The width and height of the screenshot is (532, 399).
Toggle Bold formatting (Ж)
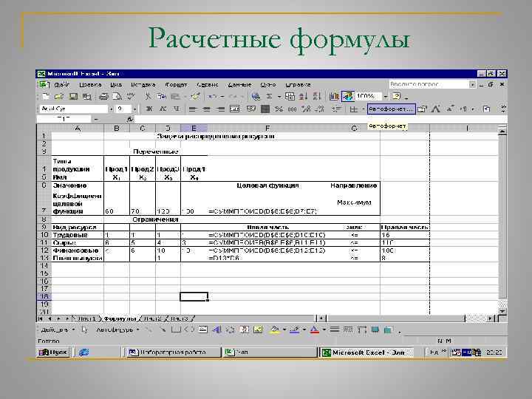click(149, 109)
